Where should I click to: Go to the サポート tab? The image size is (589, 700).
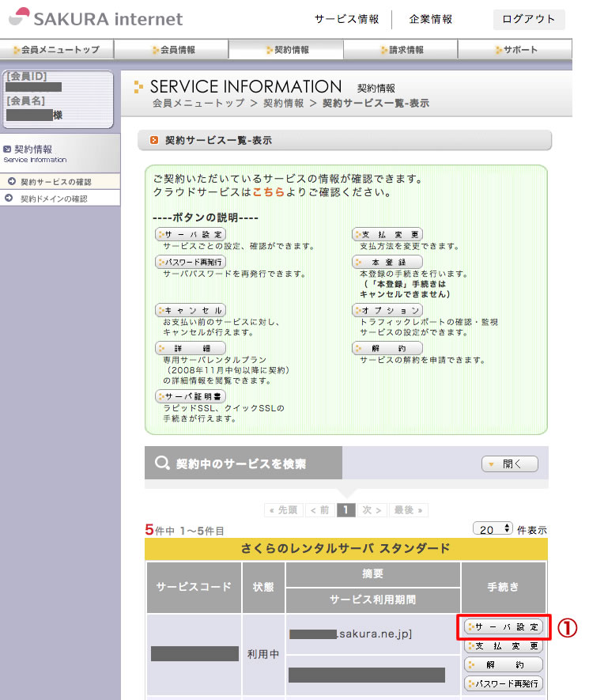[515, 50]
